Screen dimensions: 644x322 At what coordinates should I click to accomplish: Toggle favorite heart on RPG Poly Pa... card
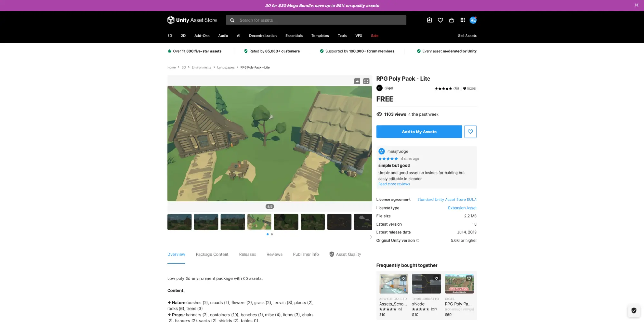tap(469, 278)
